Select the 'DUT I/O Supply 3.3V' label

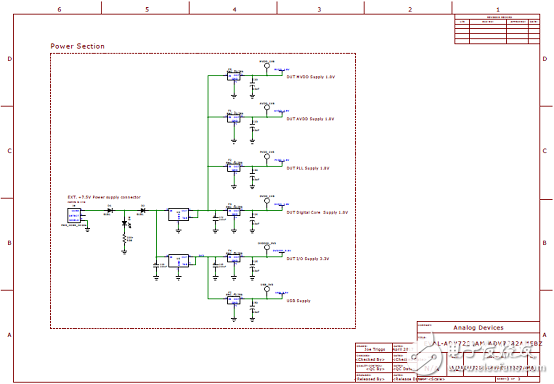click(x=308, y=259)
